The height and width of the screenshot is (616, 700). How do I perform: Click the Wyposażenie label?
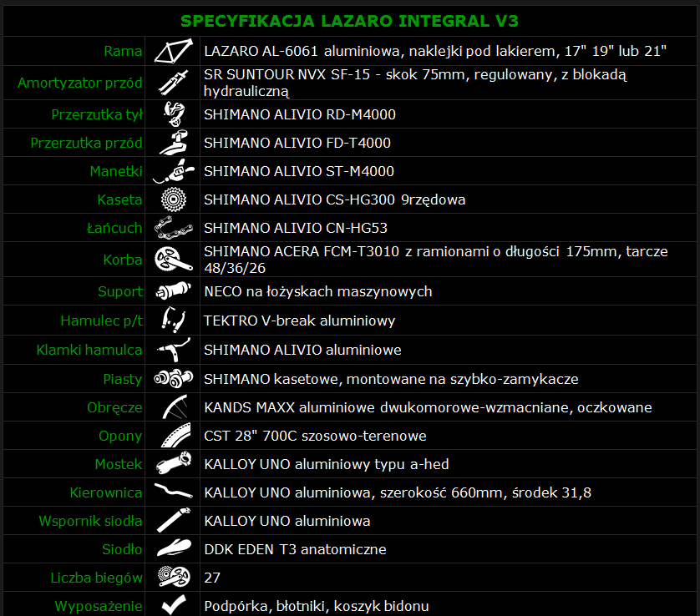(x=99, y=606)
